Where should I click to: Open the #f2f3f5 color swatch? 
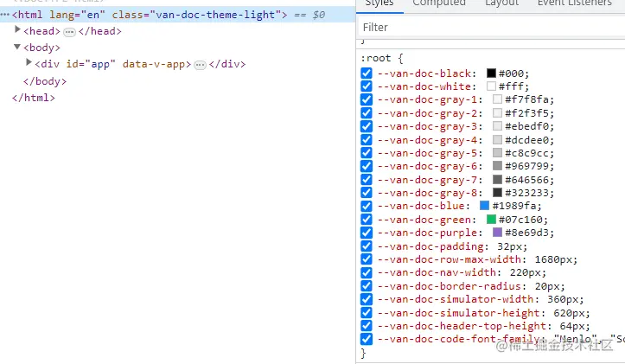pos(497,112)
